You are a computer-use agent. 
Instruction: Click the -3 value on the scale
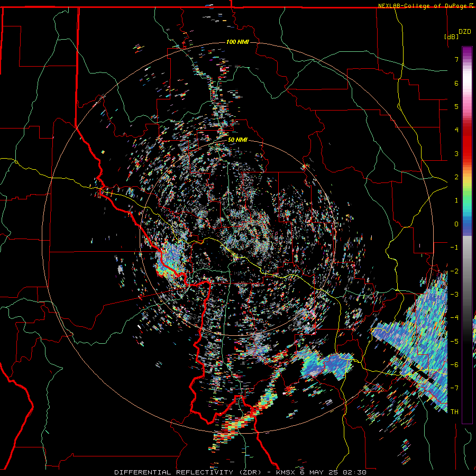pyautogui.click(x=454, y=295)
